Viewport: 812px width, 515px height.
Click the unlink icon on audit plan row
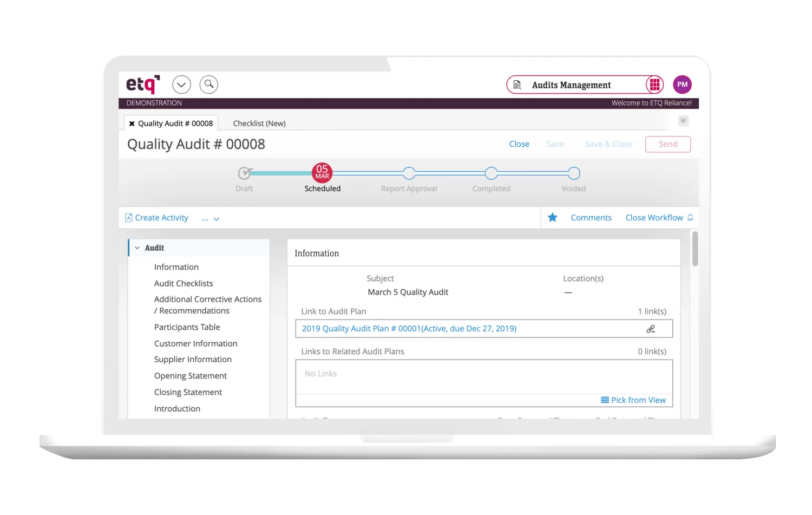[651, 329]
